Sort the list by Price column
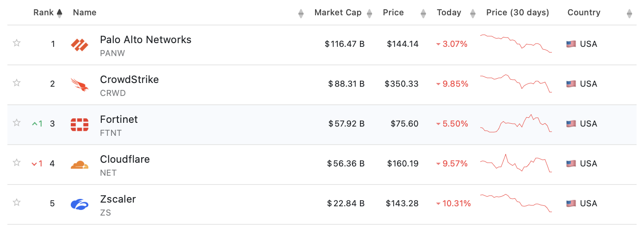 point(393,13)
